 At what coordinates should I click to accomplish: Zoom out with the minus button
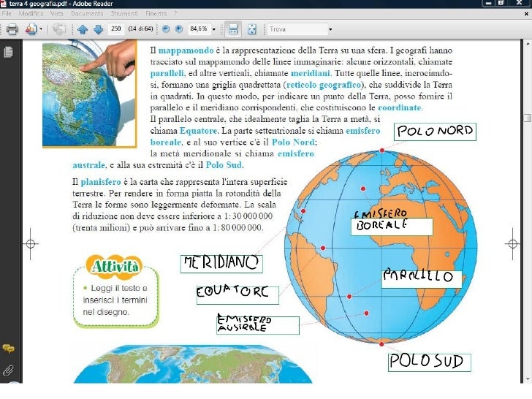pos(166,28)
